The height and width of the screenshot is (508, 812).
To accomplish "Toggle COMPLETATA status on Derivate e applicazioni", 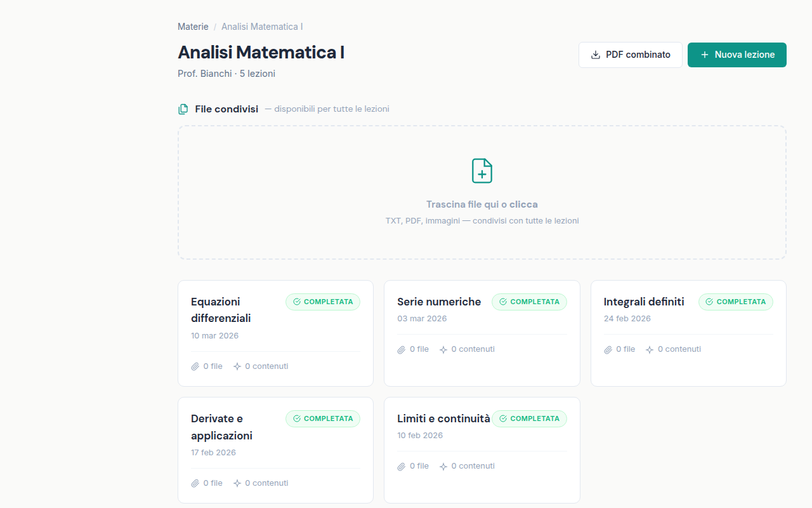I will point(323,418).
